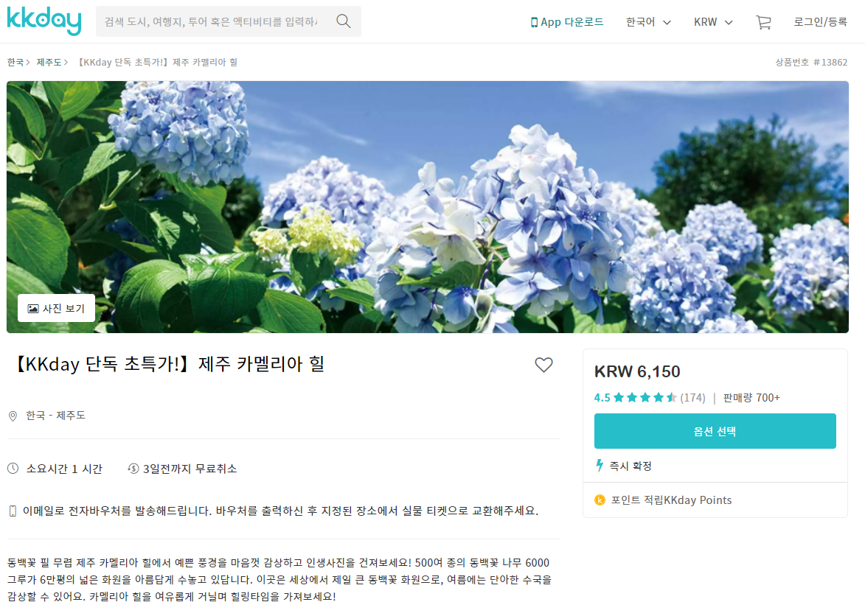865x616 pixels.
Task: Open the 한국 breadcrumb link
Action: click(x=15, y=62)
